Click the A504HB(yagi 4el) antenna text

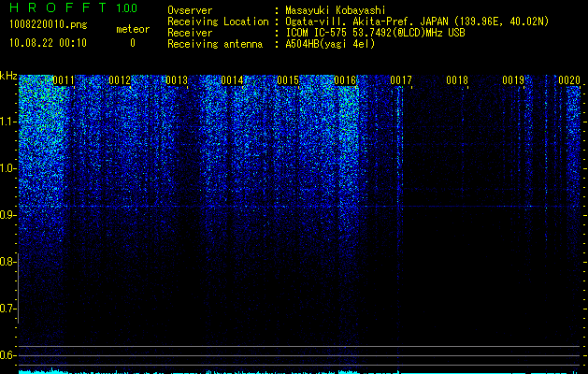tap(330, 44)
